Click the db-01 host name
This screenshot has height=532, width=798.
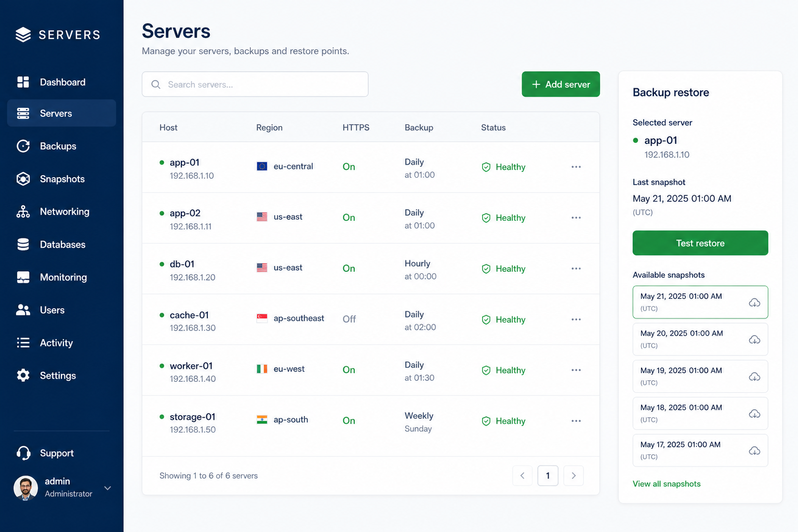click(x=182, y=264)
